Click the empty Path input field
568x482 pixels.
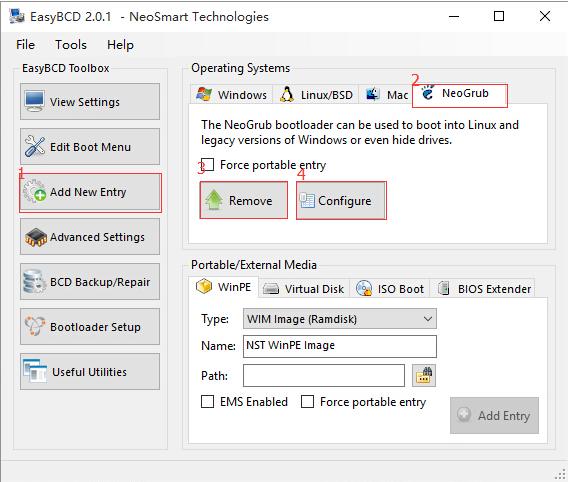click(x=324, y=376)
